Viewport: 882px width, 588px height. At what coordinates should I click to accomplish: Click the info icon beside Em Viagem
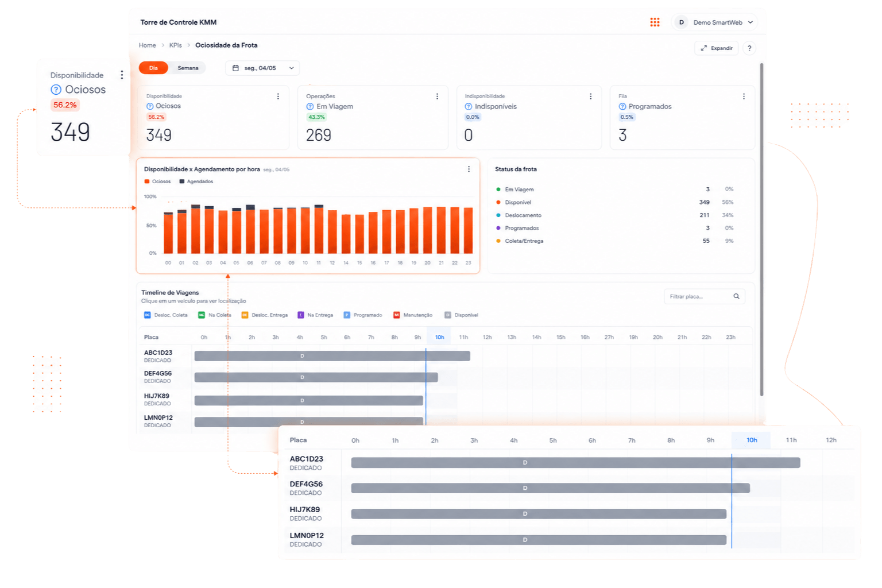click(310, 107)
